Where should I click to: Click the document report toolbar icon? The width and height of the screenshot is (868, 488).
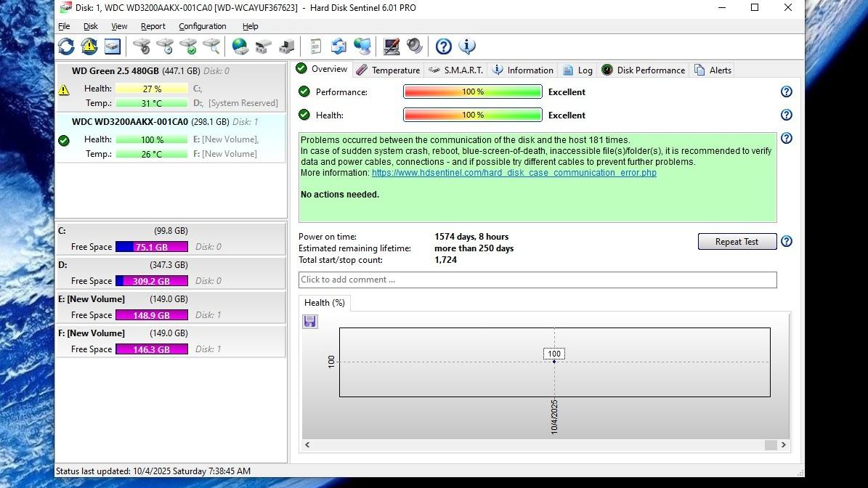pyautogui.click(x=315, y=46)
